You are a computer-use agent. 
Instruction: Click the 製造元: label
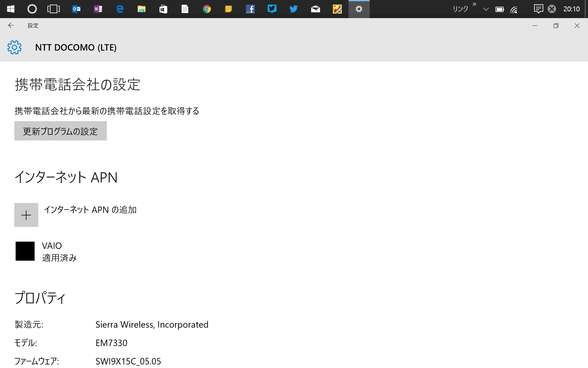pyautogui.click(x=29, y=324)
